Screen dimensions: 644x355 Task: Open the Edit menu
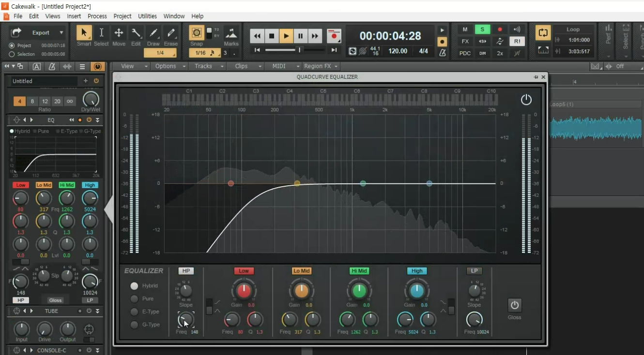(34, 16)
